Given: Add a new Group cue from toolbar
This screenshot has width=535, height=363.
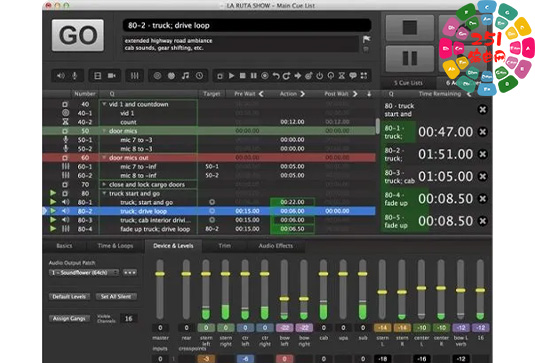Looking at the screenshot, I should (x=220, y=76).
